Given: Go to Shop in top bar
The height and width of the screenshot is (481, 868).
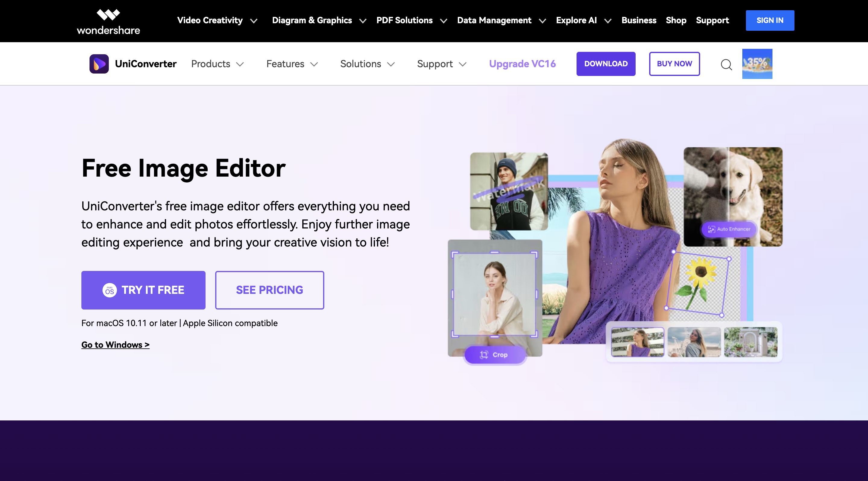Looking at the screenshot, I should pyautogui.click(x=676, y=20).
